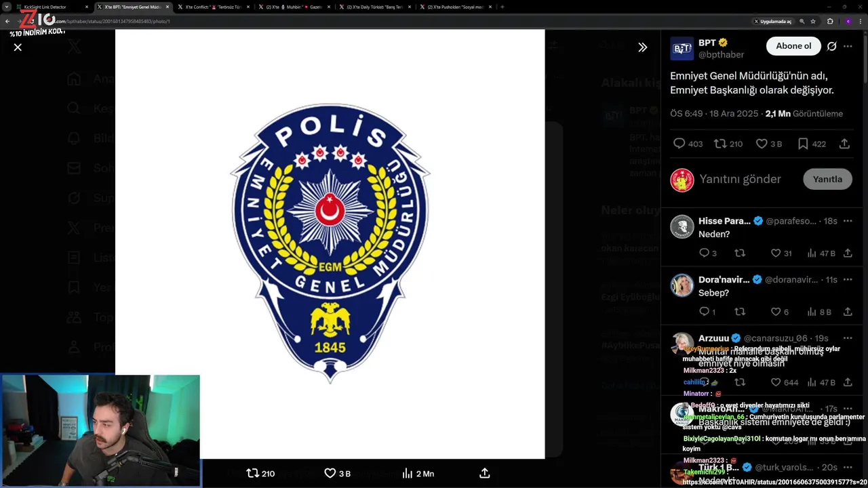Share the Neden? comment
The height and width of the screenshot is (488, 868).
click(x=848, y=253)
